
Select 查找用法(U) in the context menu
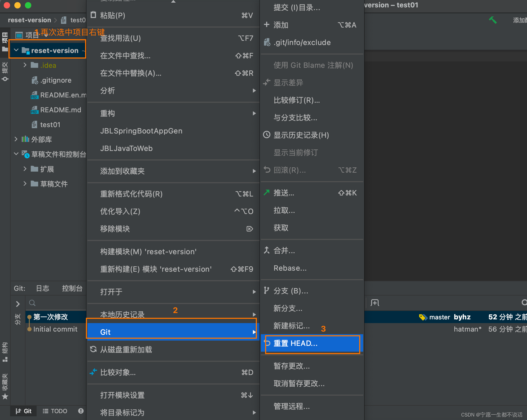click(x=173, y=38)
